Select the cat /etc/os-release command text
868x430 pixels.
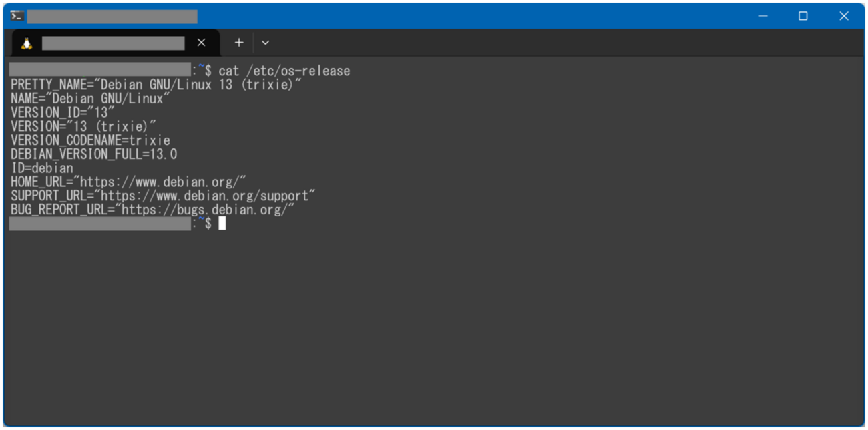(x=284, y=70)
